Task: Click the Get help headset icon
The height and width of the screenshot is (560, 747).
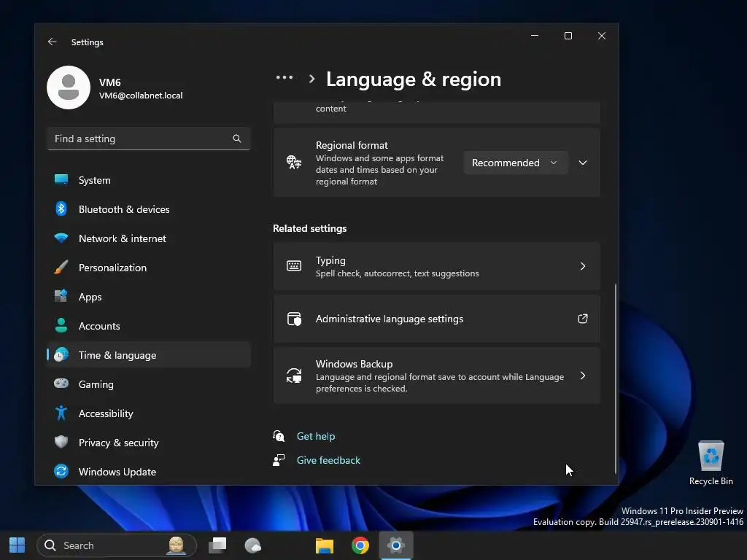Action: coord(279,436)
